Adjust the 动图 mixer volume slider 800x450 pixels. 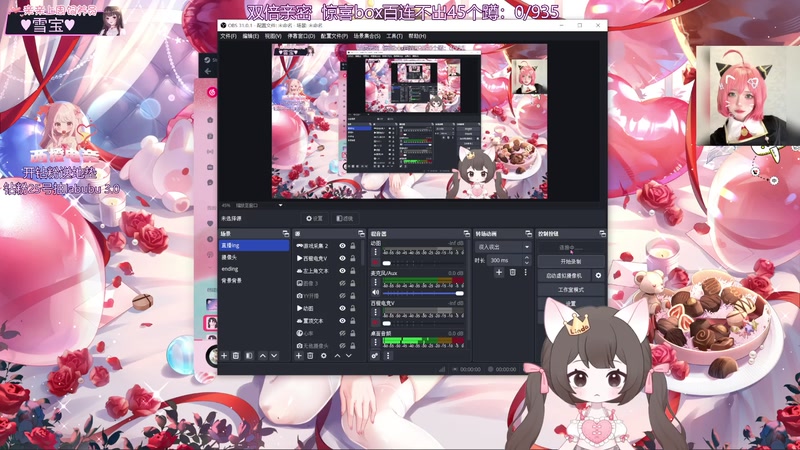point(423,263)
